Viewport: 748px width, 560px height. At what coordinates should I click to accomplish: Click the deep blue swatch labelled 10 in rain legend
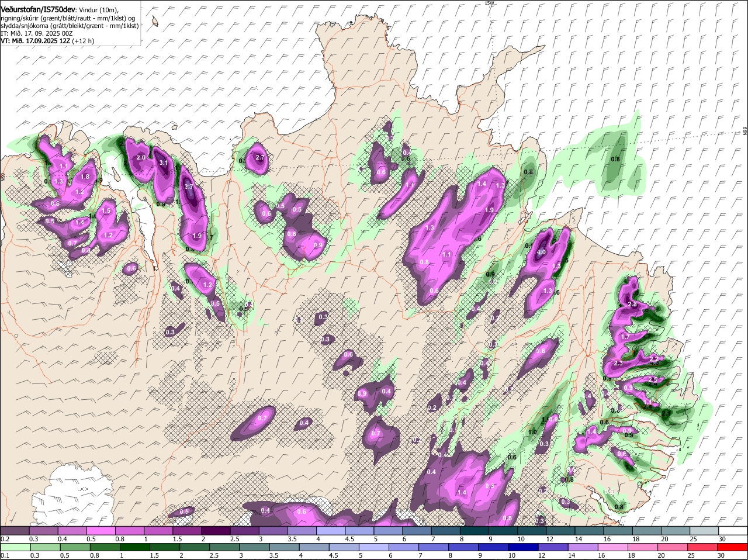click(524, 547)
